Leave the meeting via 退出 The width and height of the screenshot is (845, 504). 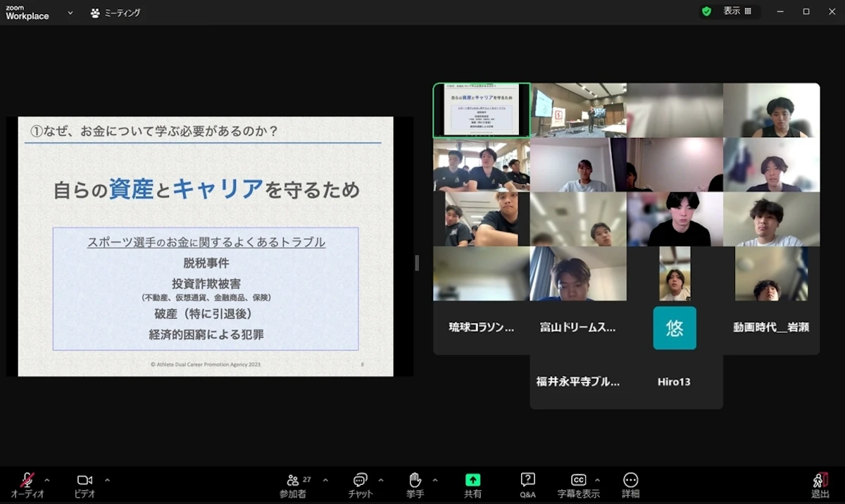click(820, 485)
